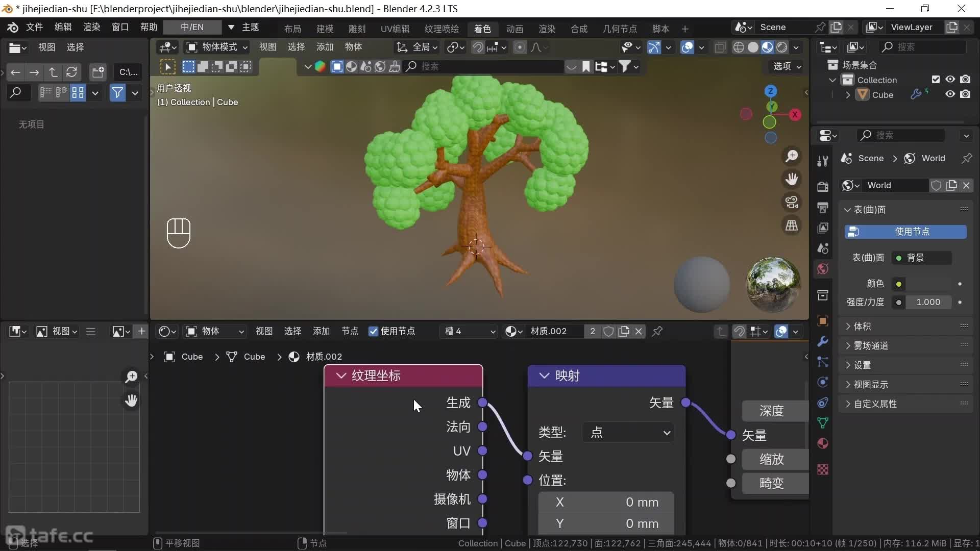Switch to orthographic grid view icon

pos(792,226)
